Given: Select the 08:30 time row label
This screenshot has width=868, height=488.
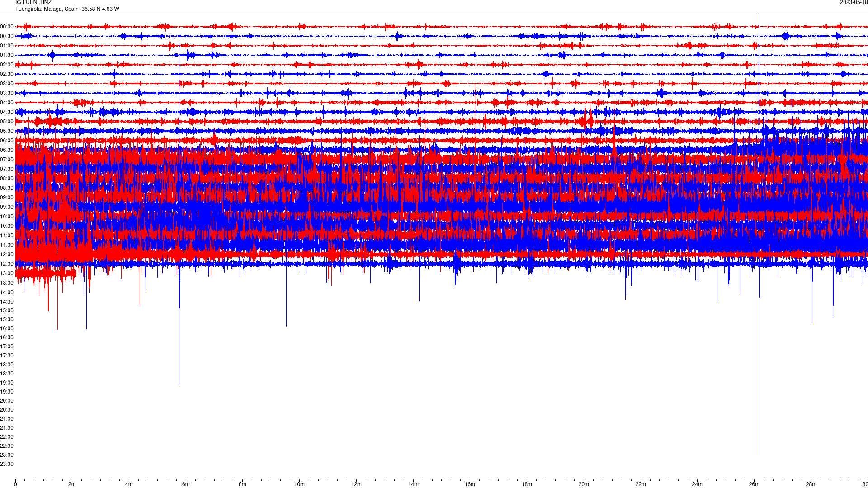Looking at the screenshot, I should click(7, 188).
